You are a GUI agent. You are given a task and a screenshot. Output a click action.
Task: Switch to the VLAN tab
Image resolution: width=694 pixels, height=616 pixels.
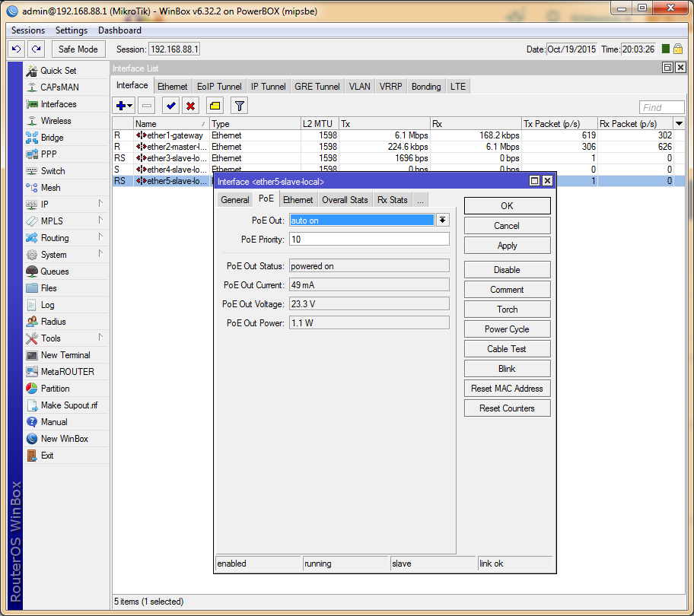[359, 87]
